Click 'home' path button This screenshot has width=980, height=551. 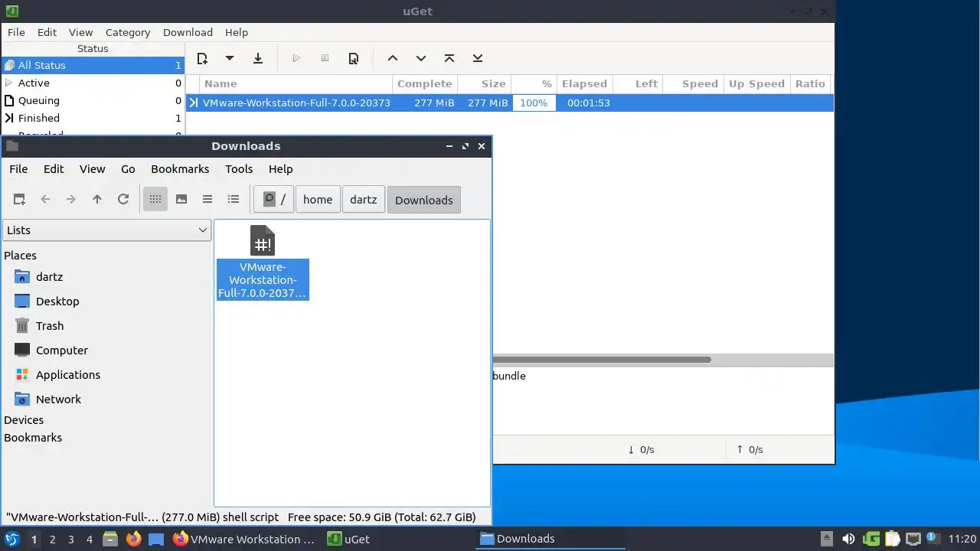click(318, 200)
